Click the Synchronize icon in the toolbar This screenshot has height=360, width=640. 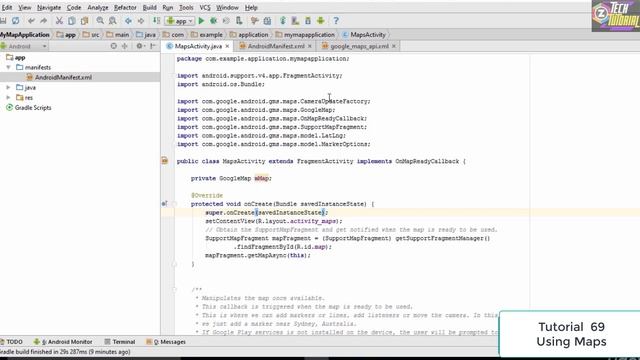16,21
